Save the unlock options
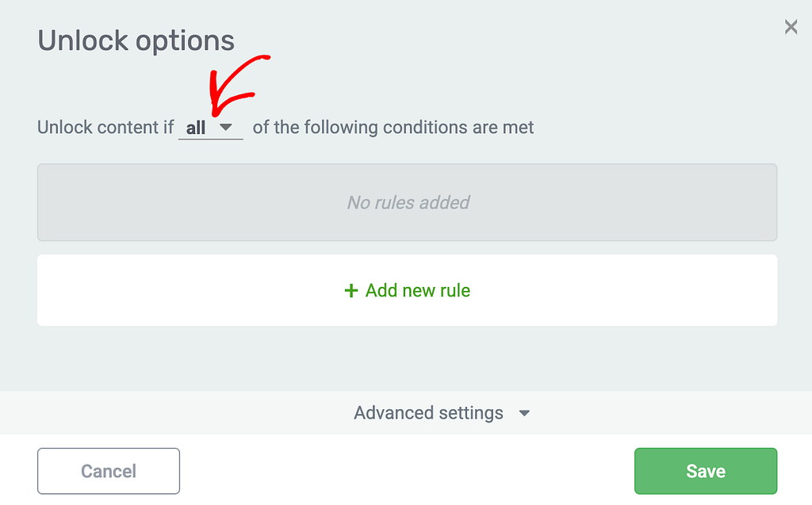Viewport: 812px width, 505px height. tap(705, 471)
